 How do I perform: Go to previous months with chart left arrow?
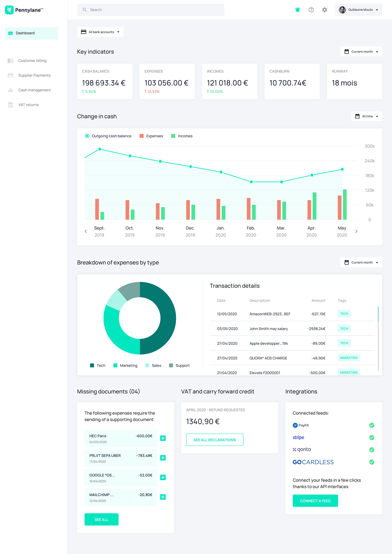(x=86, y=231)
